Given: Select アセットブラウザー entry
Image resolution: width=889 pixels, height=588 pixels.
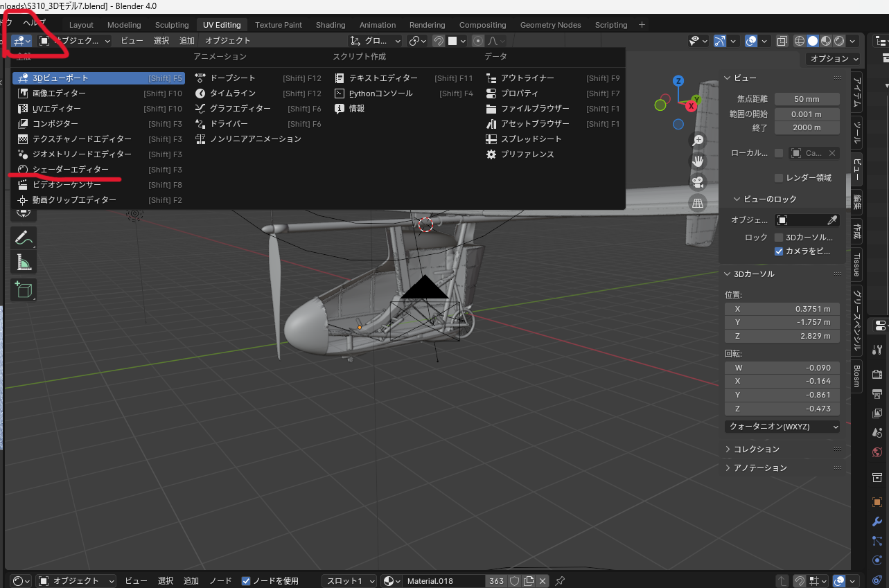Looking at the screenshot, I should (x=552, y=124).
